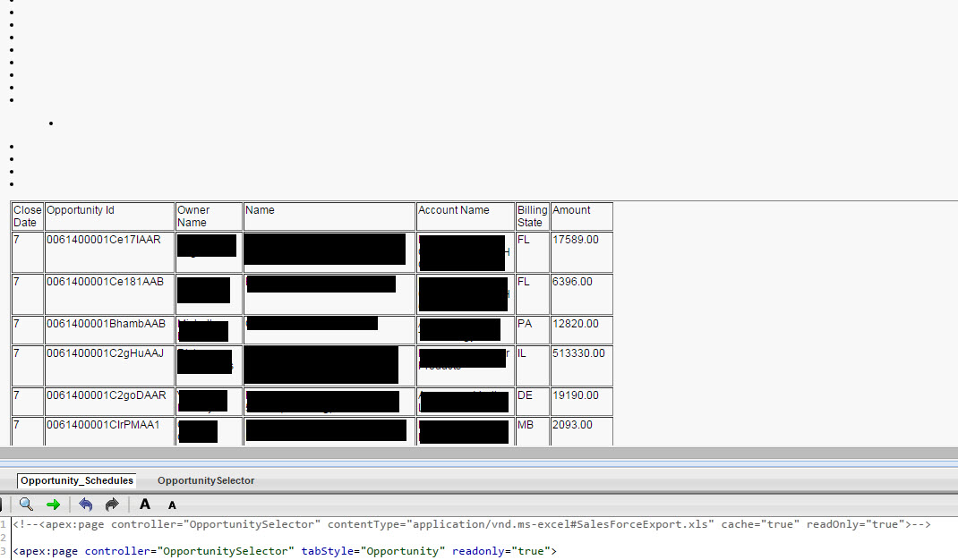
Task: Switch to the OpportunitySelector tab
Action: coord(206,480)
